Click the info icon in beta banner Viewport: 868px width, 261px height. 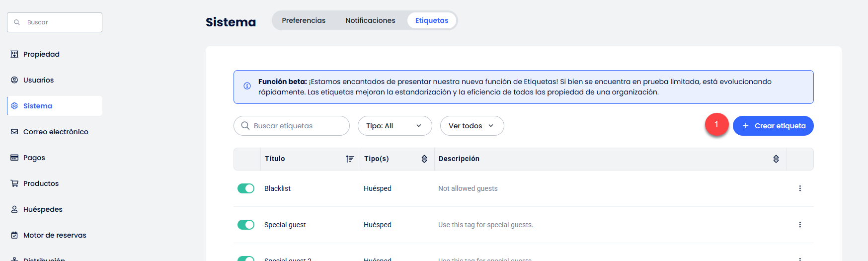(x=247, y=86)
